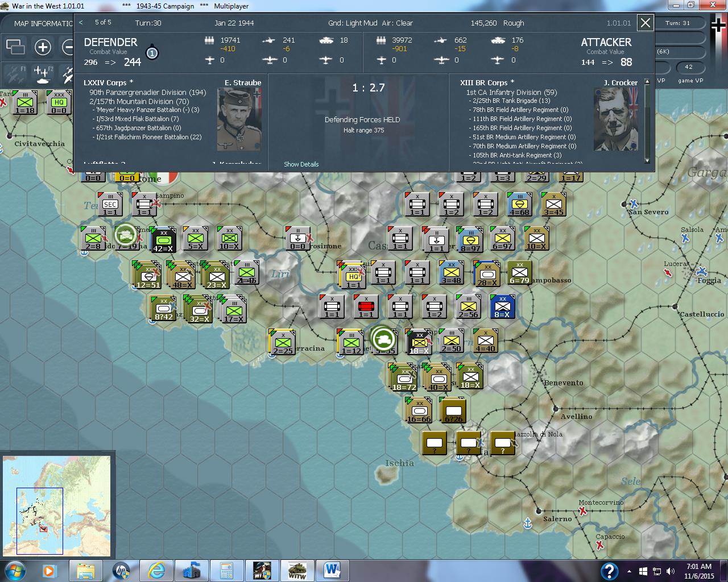The image size is (728, 582).
Task: Select the 4=40 infantry counter
Action: click(x=485, y=341)
